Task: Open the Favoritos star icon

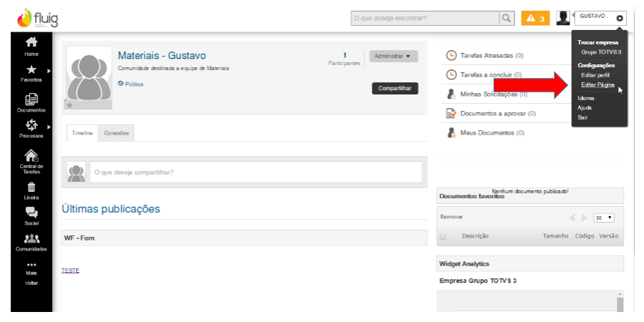Action: tap(31, 70)
